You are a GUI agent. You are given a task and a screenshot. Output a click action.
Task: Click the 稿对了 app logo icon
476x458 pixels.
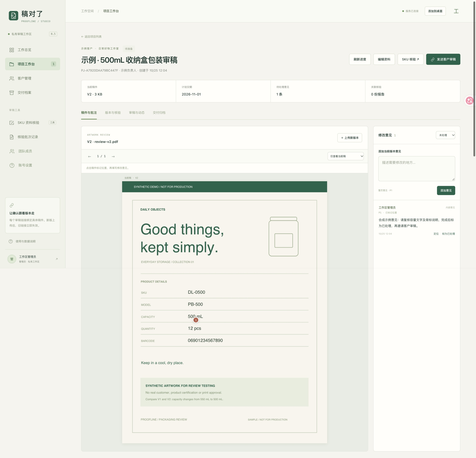tap(14, 16)
